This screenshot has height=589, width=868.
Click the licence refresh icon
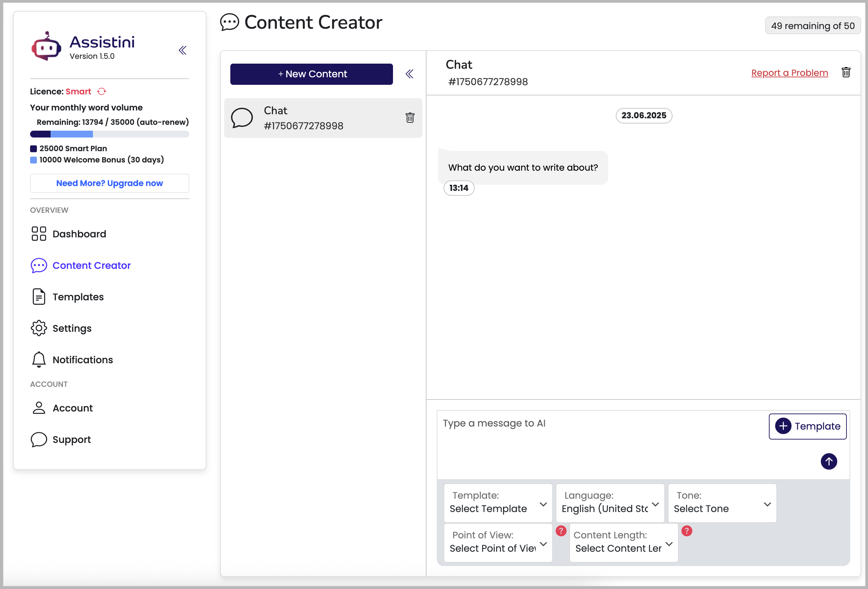pyautogui.click(x=101, y=92)
